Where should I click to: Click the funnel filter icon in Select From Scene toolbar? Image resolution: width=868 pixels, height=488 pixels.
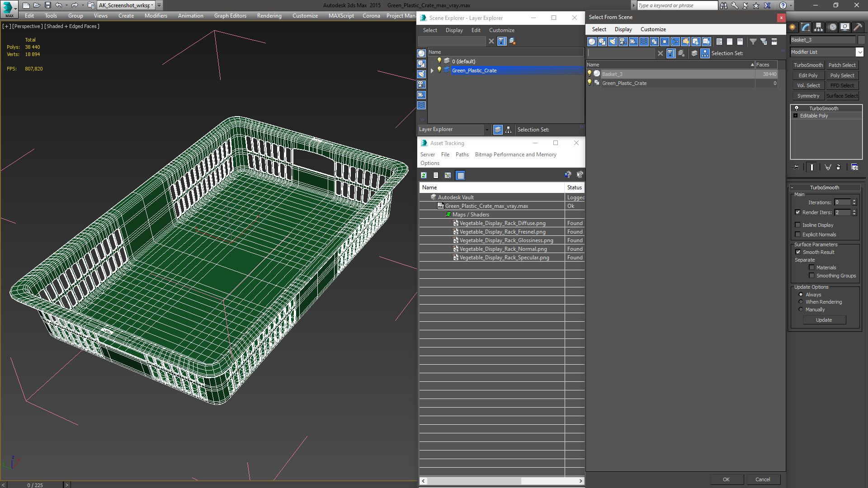coord(753,42)
